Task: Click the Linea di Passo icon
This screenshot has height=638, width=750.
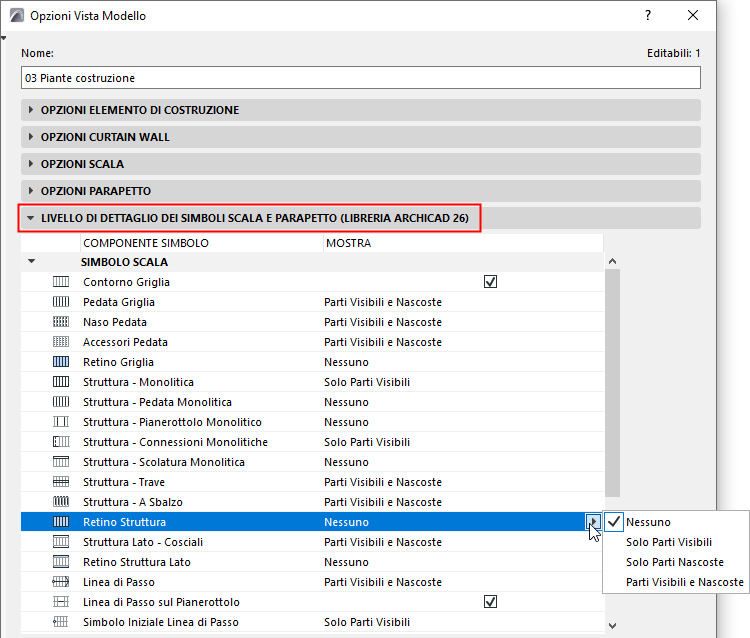Action: click(61, 582)
